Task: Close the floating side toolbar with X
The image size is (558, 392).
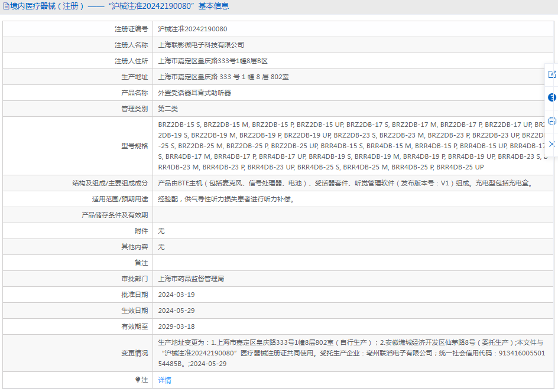Action: (551, 144)
